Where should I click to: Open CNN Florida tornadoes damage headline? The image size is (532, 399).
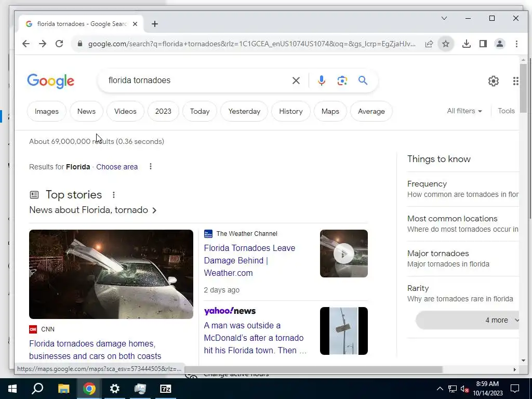click(95, 350)
